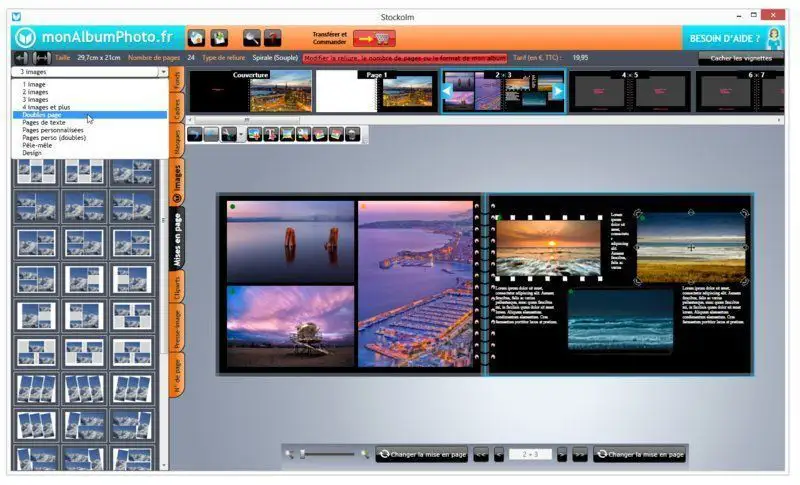Screen dimensions: 800x485
Task: Switch to the 'N° de page' vertical tab
Action: [x=177, y=376]
